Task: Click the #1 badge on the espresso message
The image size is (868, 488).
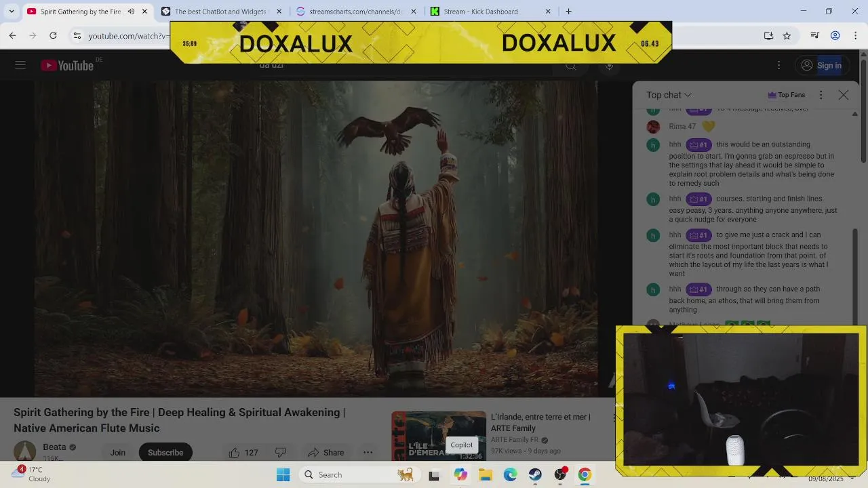Action: pyautogui.click(x=698, y=144)
